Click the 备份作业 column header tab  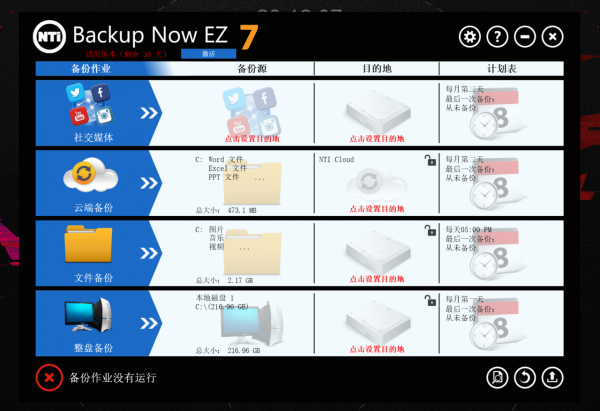(91, 69)
